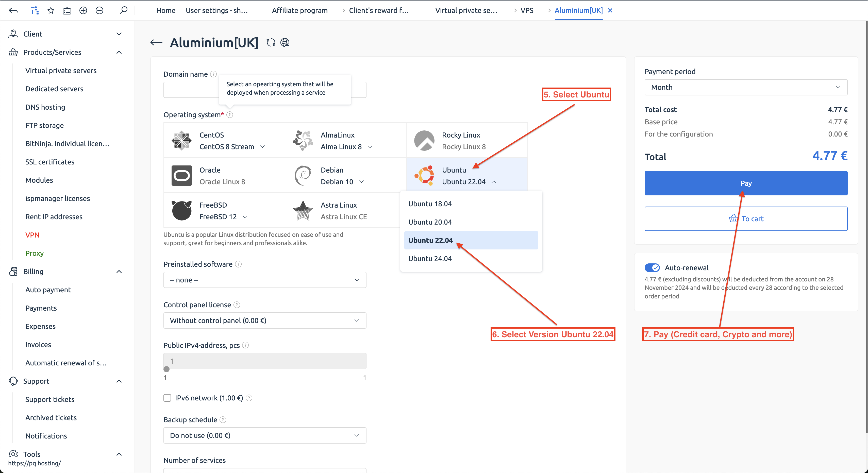Open the CentOS 8 Stream version dropdown
Viewport: 868px width, 473px height.
(x=262, y=147)
